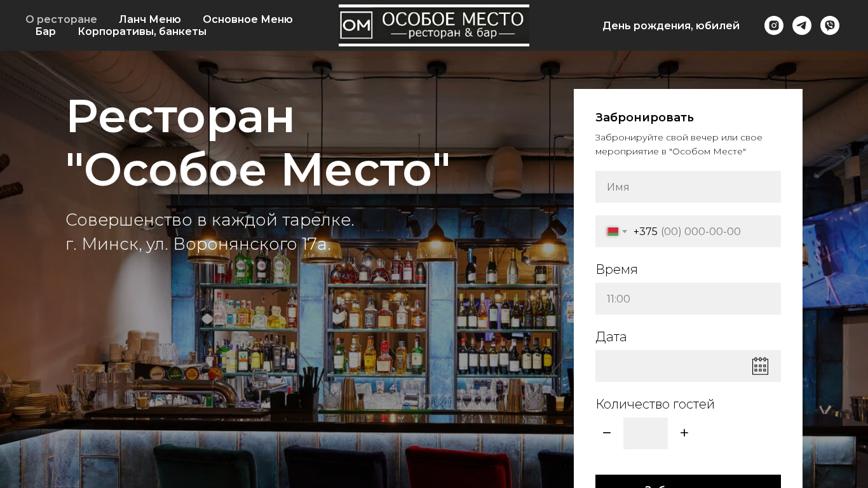The image size is (868, 488).
Task: Open Основное Меню page
Action: coord(248,19)
